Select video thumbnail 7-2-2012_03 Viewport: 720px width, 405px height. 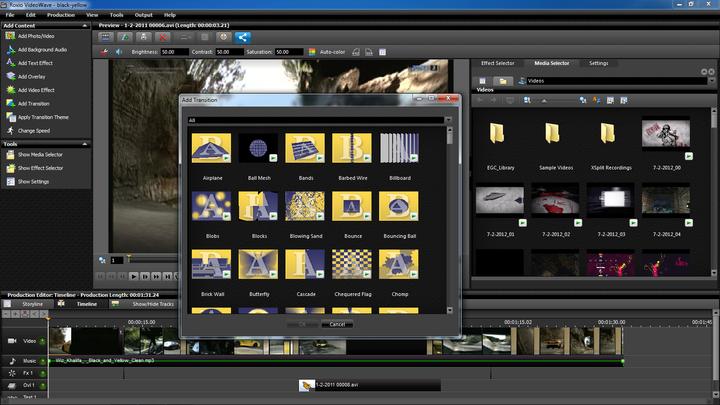(611, 200)
